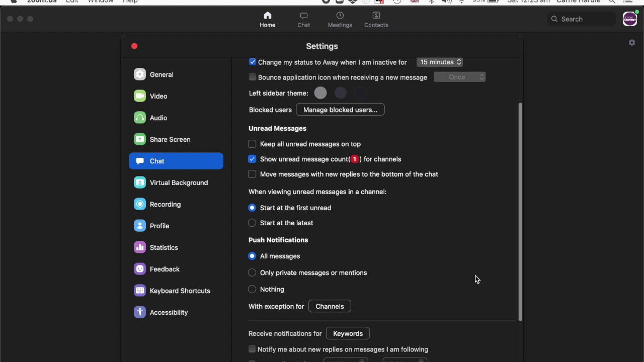
Task: Click the Search field at top right
Action: coord(584,19)
